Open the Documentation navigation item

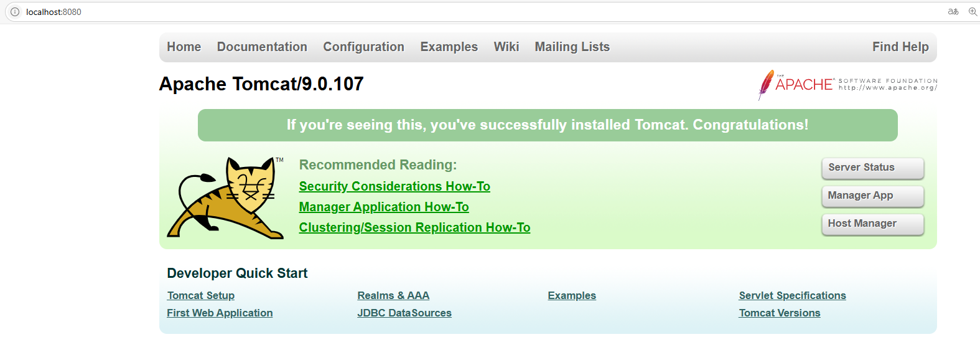coord(262,47)
